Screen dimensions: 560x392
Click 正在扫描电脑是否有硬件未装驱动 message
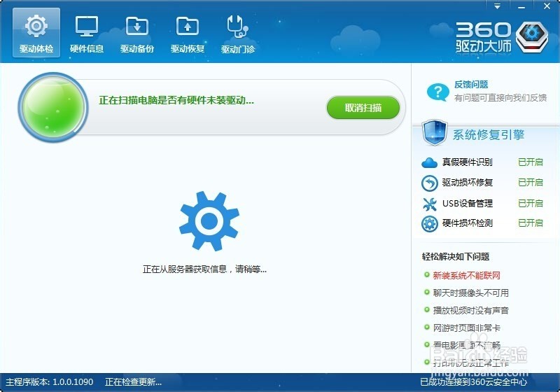pyautogui.click(x=176, y=100)
